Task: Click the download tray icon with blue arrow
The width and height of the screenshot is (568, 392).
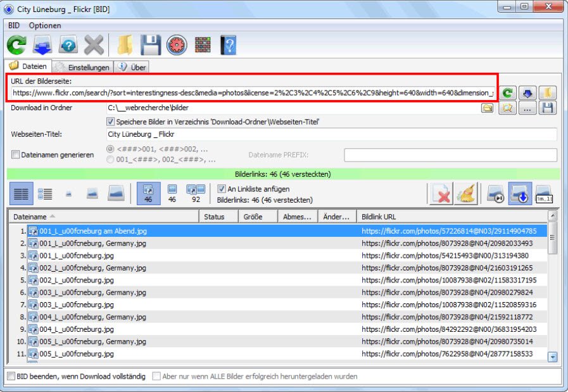Action: pos(42,45)
